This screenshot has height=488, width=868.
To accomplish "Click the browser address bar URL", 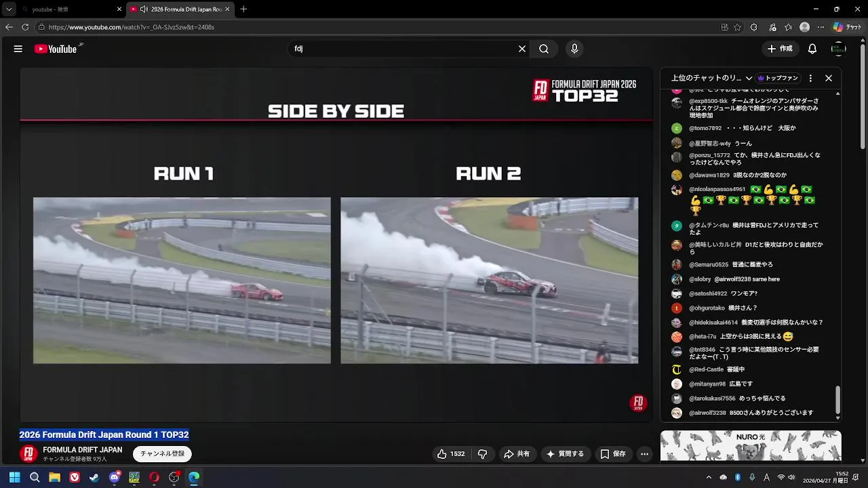I will click(132, 27).
